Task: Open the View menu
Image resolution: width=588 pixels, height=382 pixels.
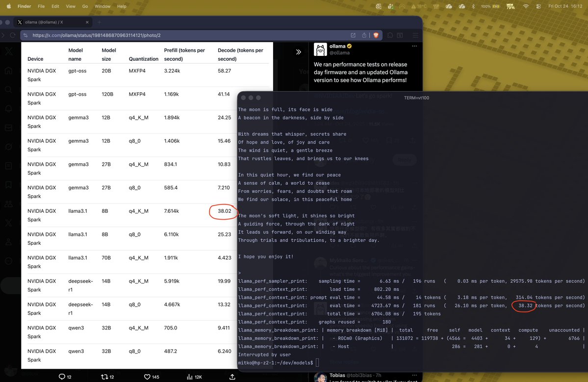Action: click(x=71, y=6)
